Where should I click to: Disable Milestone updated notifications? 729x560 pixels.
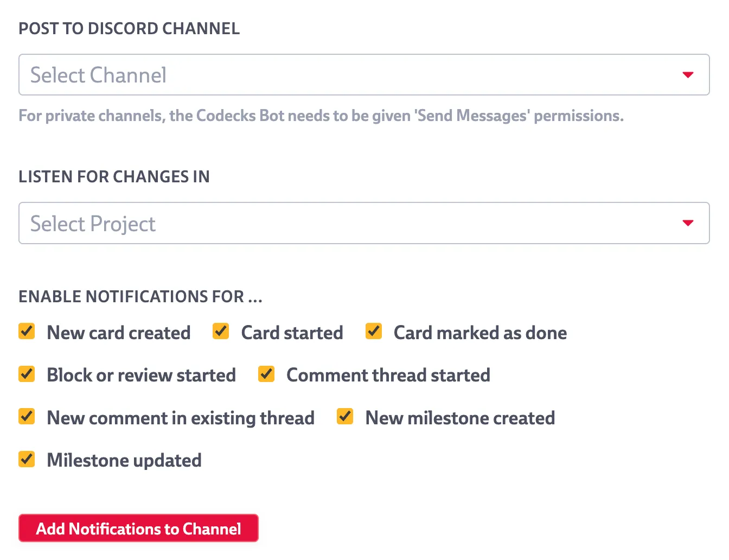[27, 460]
